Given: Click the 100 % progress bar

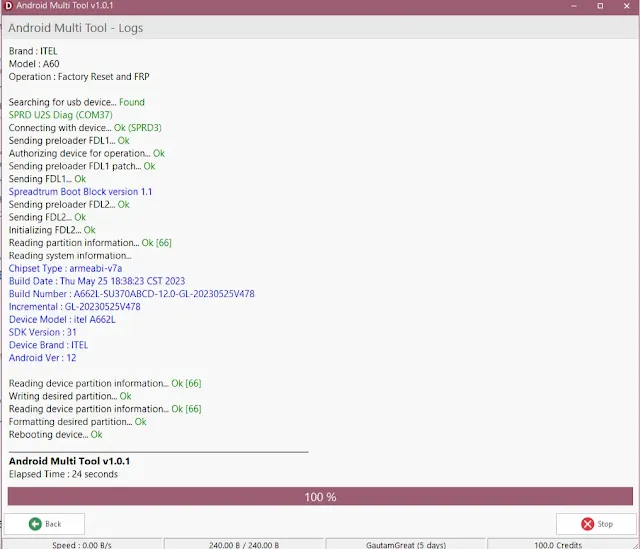Looking at the screenshot, I should coord(320,496).
